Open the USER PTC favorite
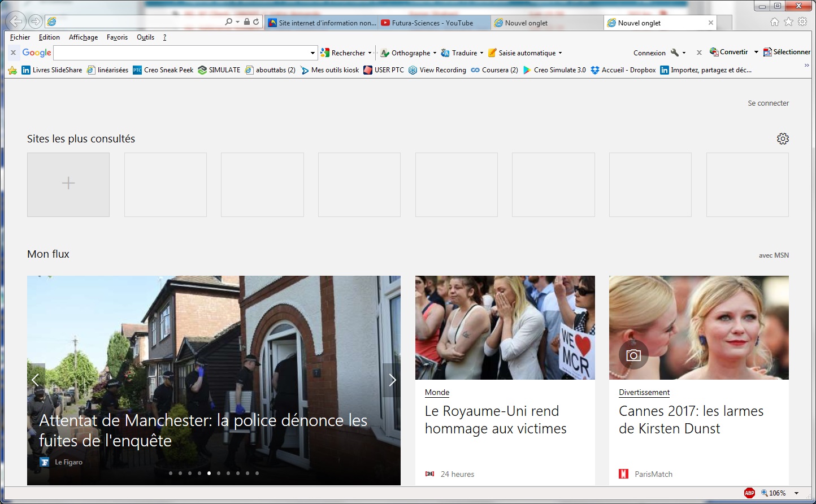The width and height of the screenshot is (816, 504). (x=384, y=70)
